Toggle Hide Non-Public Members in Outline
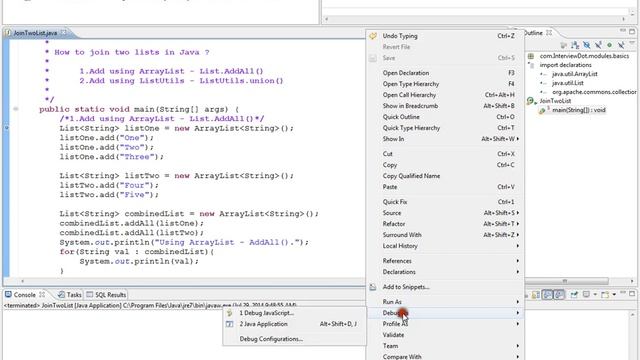Viewport: 640px width, 360px height. tap(609, 45)
